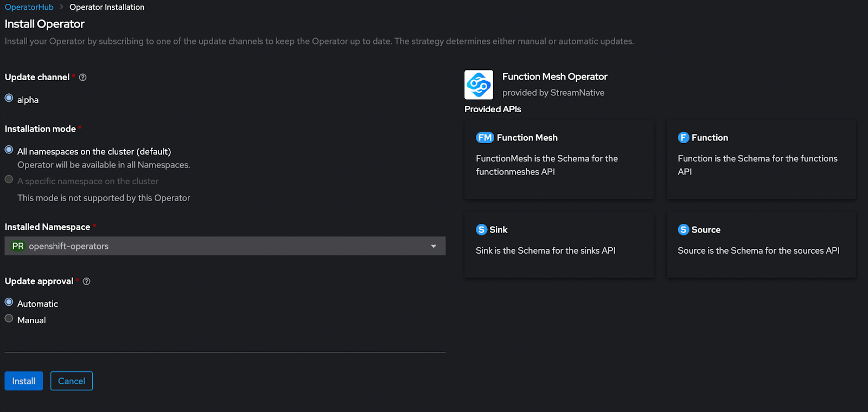Click 'Function is the Schema for the functions API'
Viewport: 868px width, 412px height.
tap(757, 165)
